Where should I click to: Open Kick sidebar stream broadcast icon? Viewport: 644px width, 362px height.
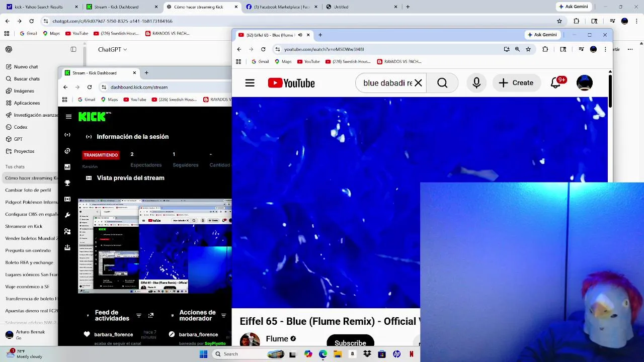(67, 135)
